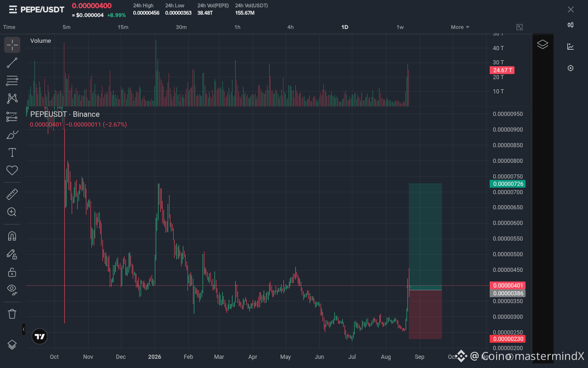
Task: Select the ruler measure tool
Action: pos(12,195)
